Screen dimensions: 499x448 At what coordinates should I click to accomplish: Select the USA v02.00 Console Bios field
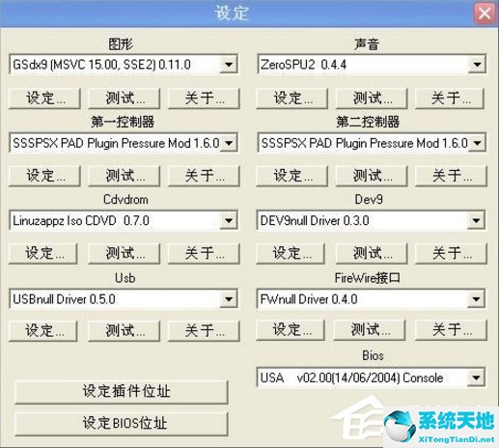(x=371, y=378)
